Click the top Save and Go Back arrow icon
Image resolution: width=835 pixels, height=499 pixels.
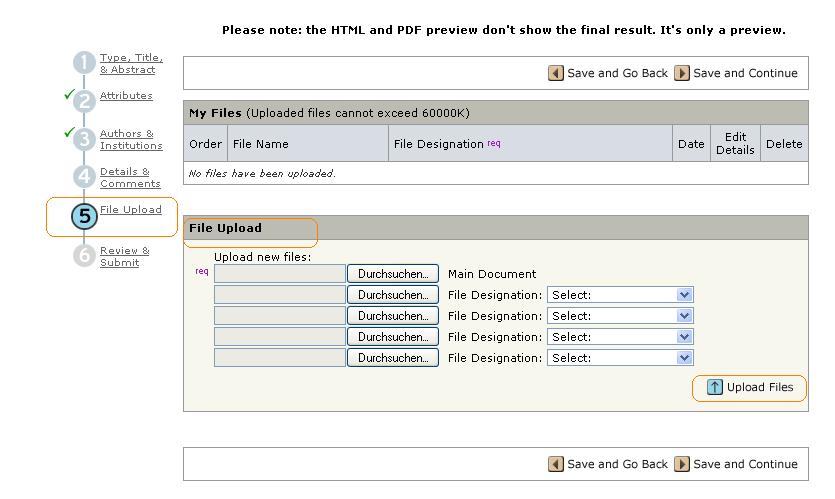[x=556, y=73]
